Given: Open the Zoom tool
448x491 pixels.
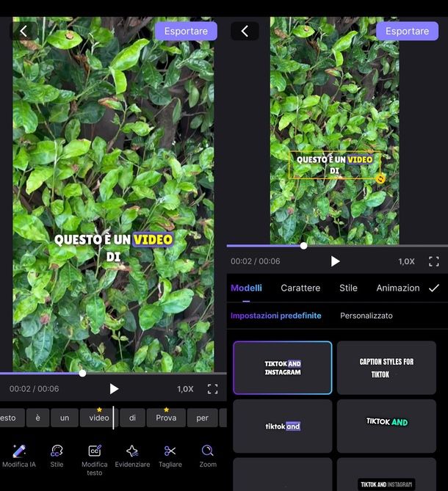Looking at the screenshot, I should [x=208, y=457].
